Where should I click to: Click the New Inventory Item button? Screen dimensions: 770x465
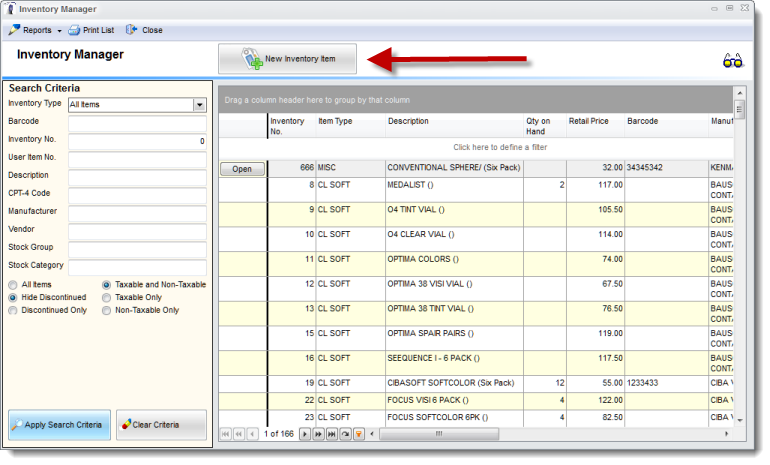point(288,59)
